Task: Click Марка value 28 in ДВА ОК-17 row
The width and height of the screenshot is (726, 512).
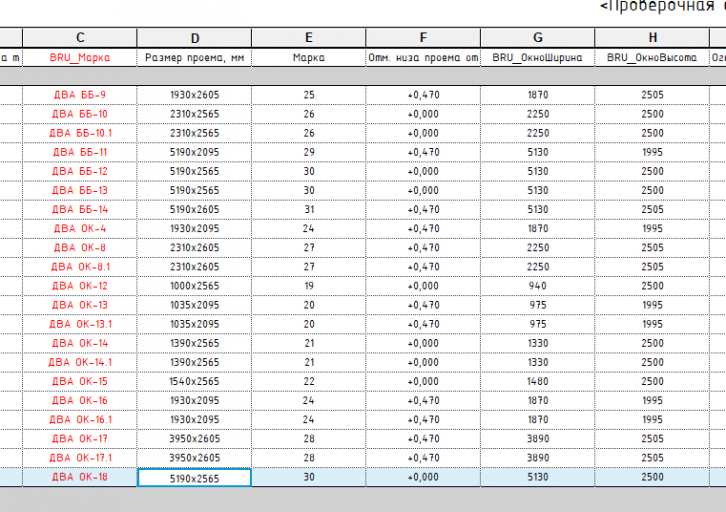Action: [309, 439]
